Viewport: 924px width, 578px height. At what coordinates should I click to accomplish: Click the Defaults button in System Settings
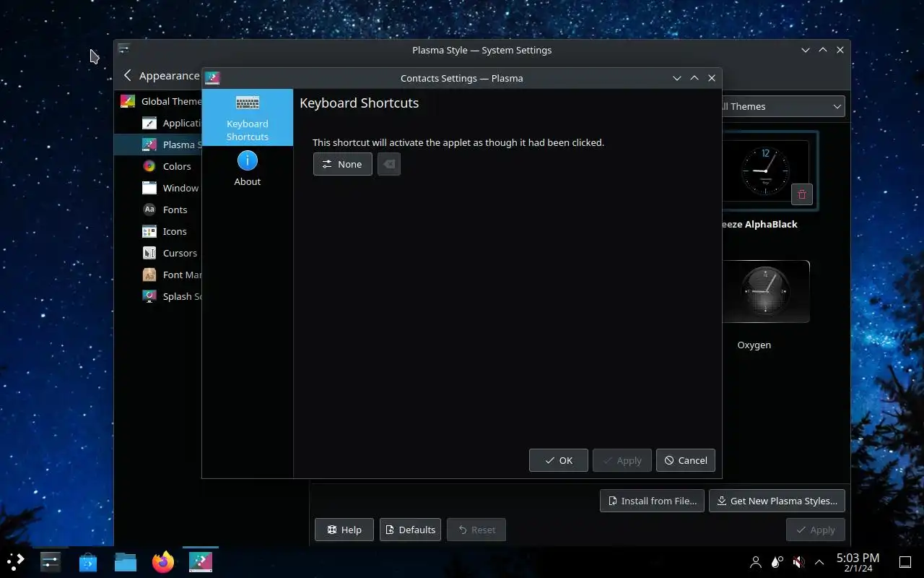410,530
